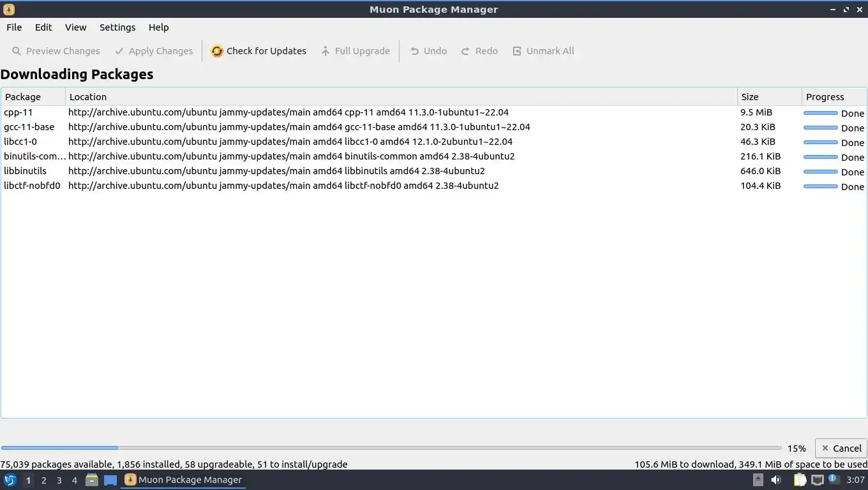This screenshot has width=868, height=490.
Task: Click the Muon Package Manager taskbar entry
Action: 184,480
